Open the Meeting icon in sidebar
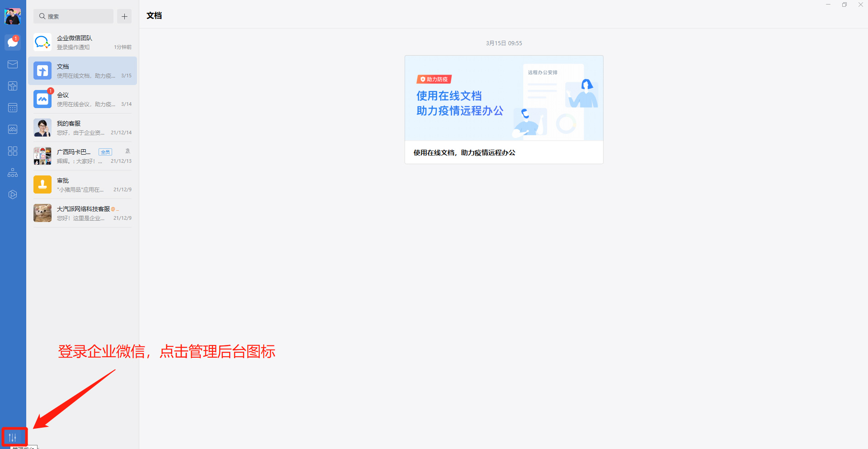Viewport: 868px width, 449px height. pos(13,129)
